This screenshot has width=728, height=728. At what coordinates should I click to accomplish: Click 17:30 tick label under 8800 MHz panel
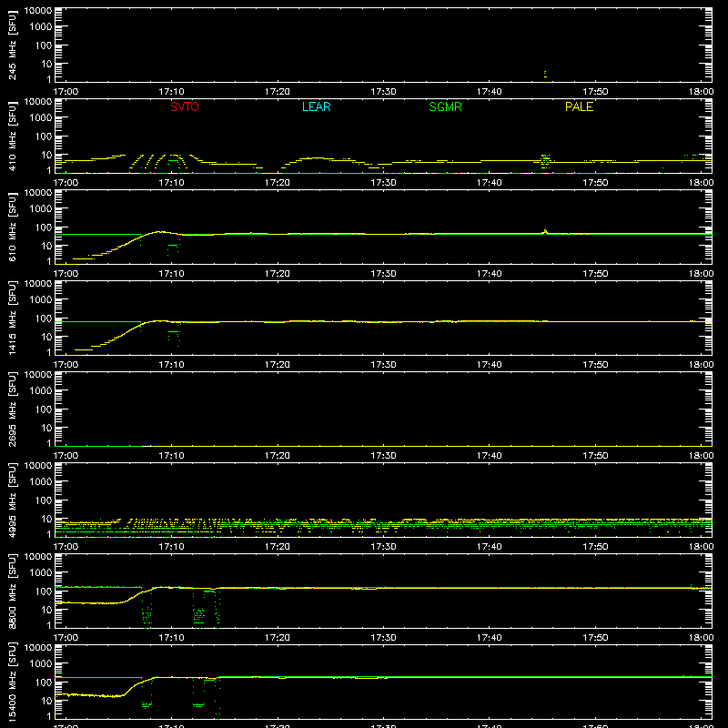tap(383, 638)
